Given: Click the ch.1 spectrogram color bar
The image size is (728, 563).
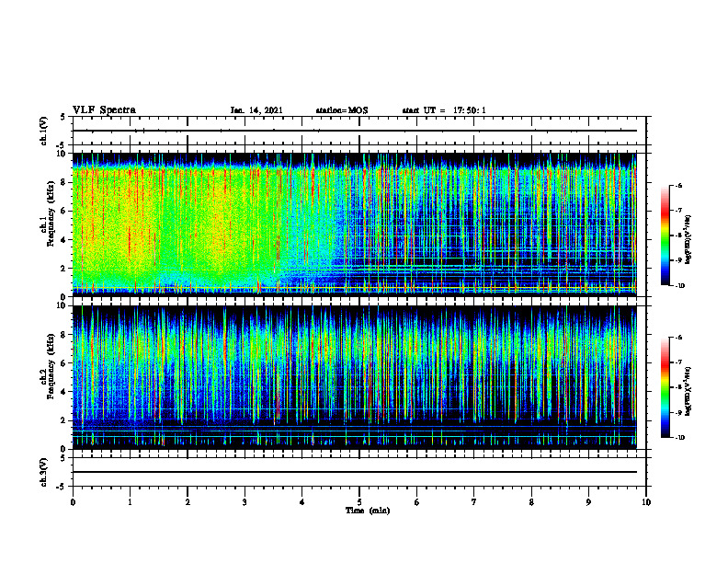Looking at the screenshot, I should (665, 236).
